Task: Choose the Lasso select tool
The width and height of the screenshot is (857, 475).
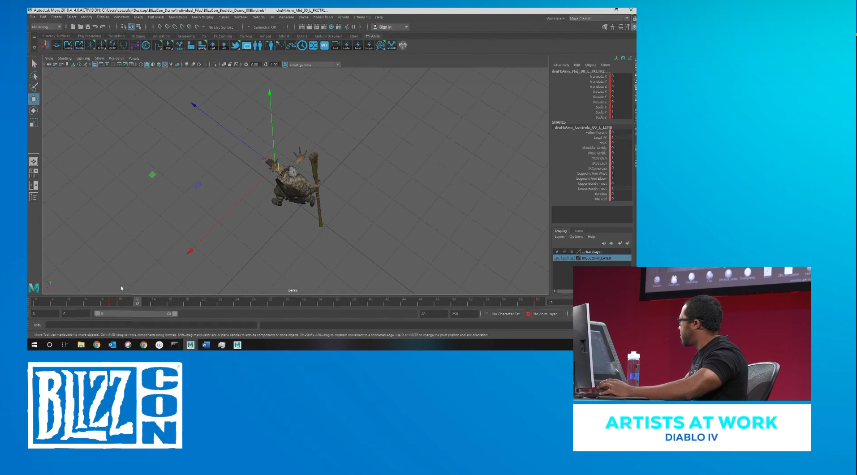Action: pyautogui.click(x=34, y=75)
